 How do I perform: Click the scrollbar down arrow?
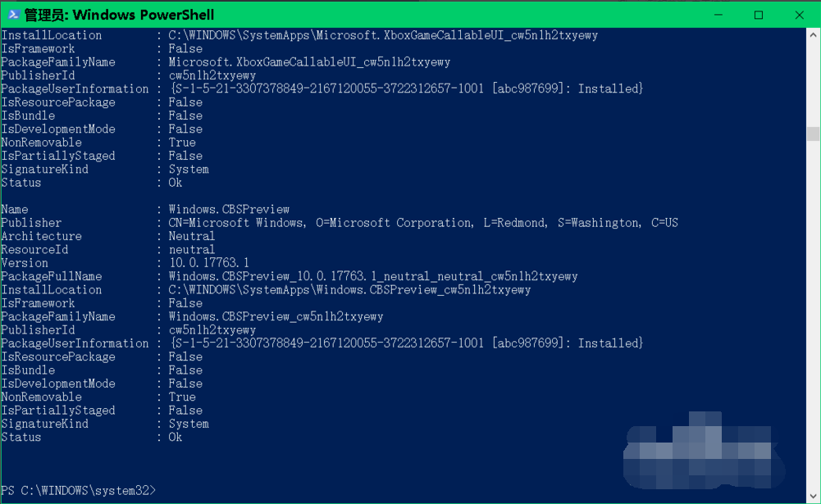813,495
